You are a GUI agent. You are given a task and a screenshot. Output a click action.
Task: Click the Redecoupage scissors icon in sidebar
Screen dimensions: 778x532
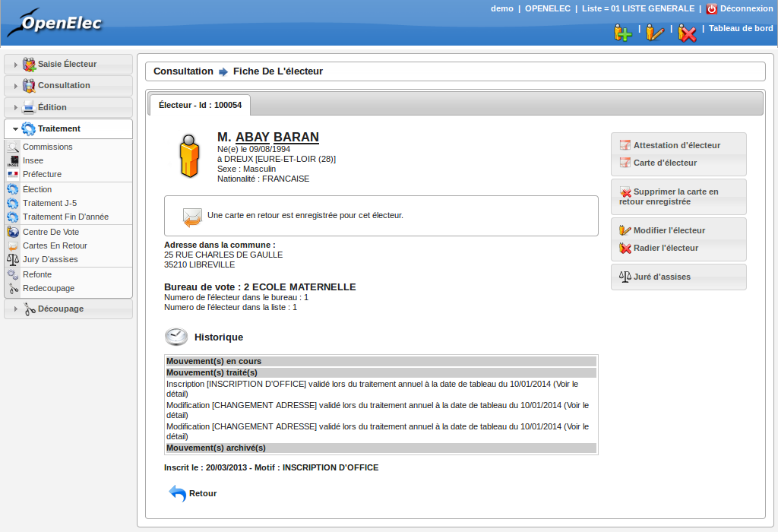pos(13,288)
